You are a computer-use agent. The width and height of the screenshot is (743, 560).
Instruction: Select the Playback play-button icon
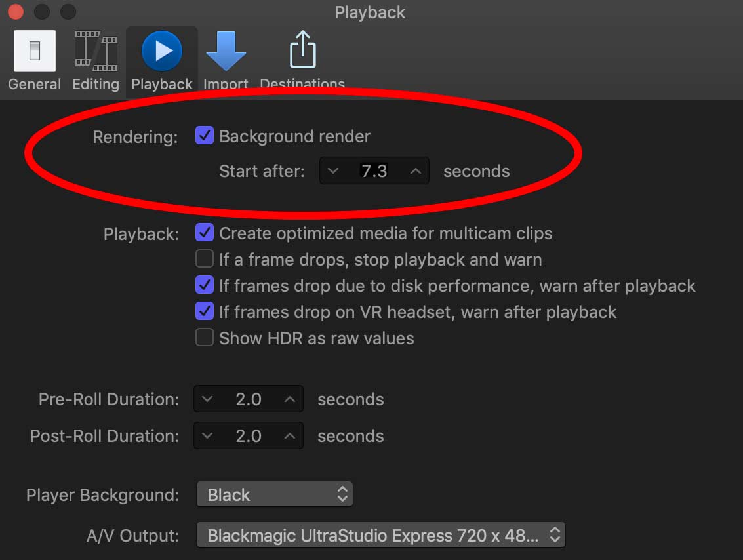point(161,50)
